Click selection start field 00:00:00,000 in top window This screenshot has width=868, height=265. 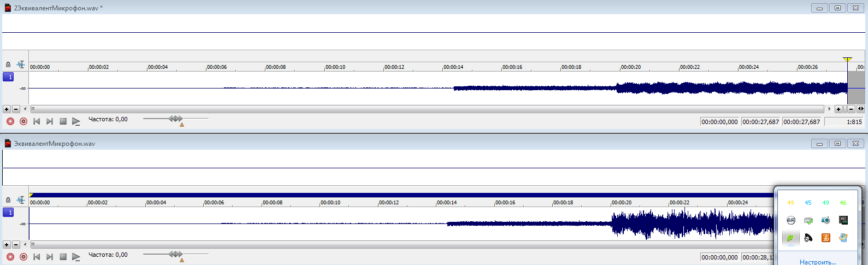[720, 122]
